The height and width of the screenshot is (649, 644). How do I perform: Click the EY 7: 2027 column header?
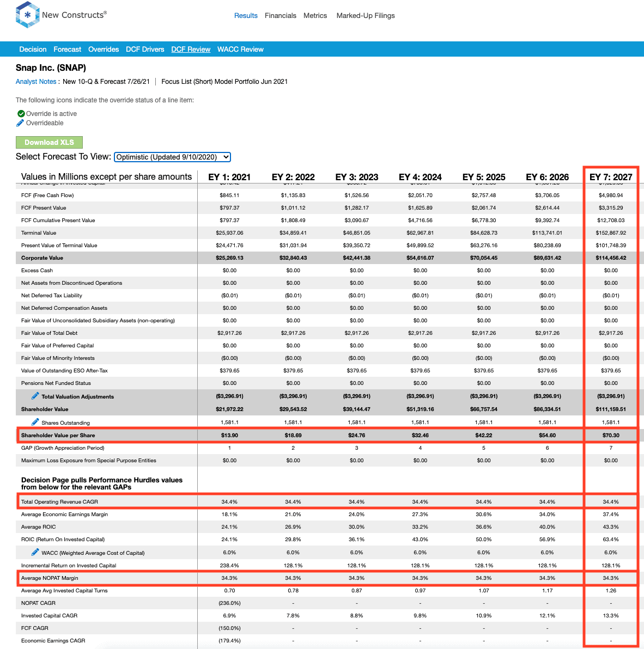(x=611, y=177)
